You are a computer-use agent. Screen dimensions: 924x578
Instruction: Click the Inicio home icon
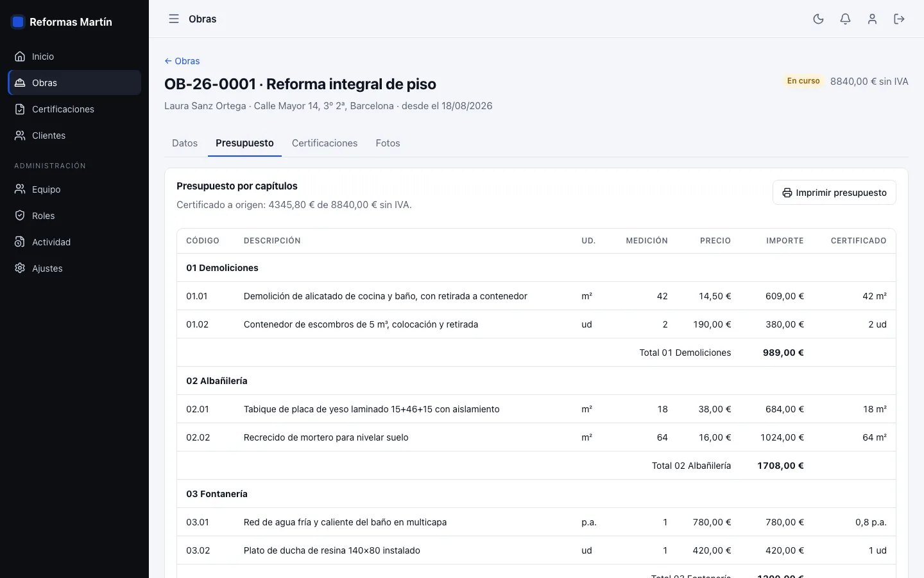tap(20, 57)
